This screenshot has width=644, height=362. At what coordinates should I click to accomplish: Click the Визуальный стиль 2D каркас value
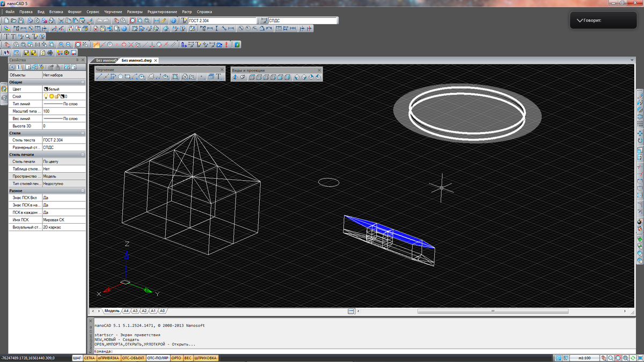click(x=63, y=227)
